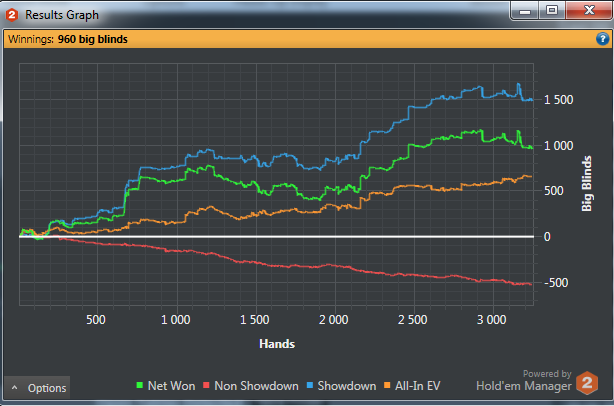The width and height of the screenshot is (614, 406).
Task: Maximize the Results Graph window
Action: click(552, 11)
